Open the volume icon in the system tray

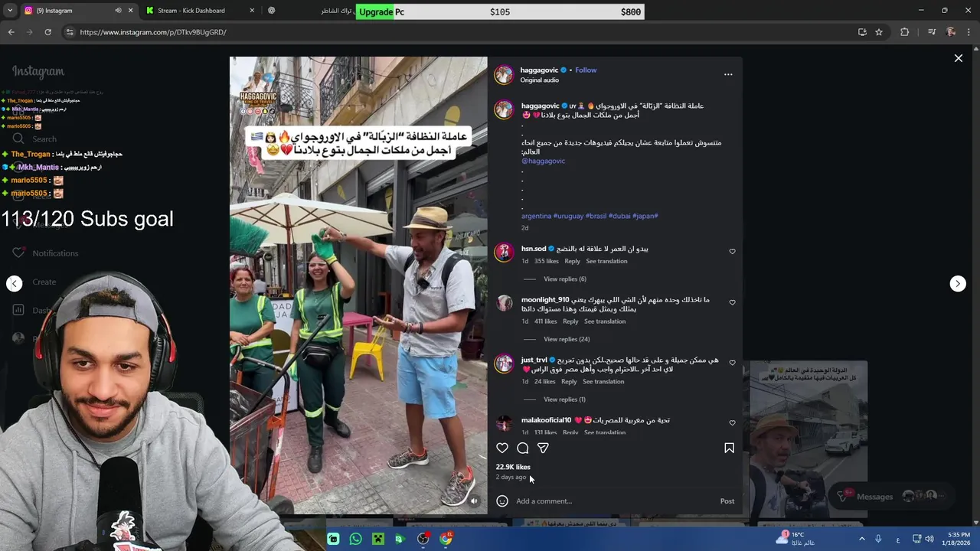(929, 539)
